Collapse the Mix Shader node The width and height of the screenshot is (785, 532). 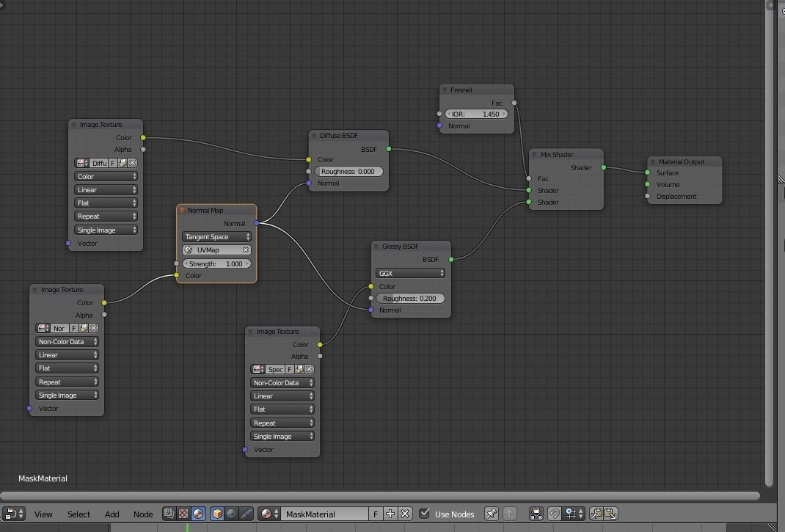(x=534, y=154)
